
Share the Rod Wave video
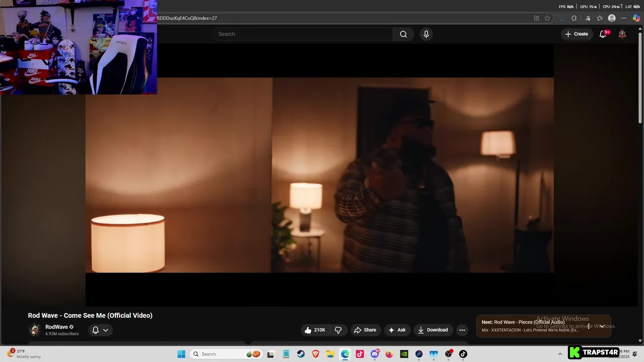tap(365, 330)
